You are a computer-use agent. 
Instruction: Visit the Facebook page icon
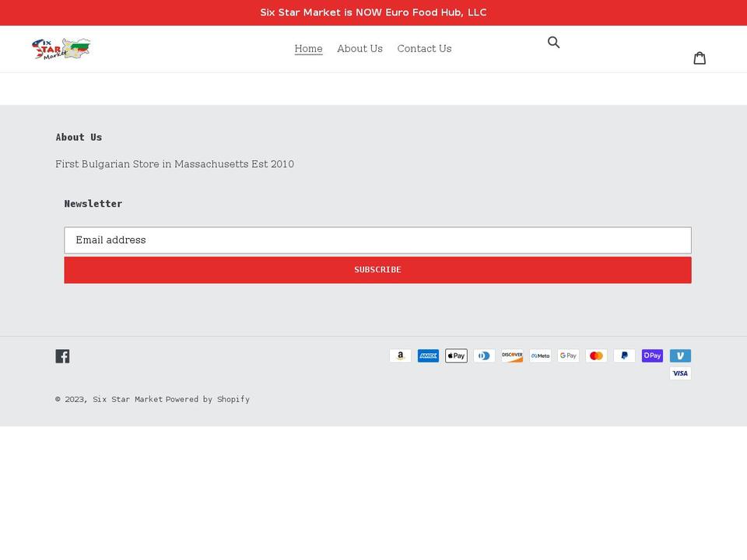tap(62, 356)
